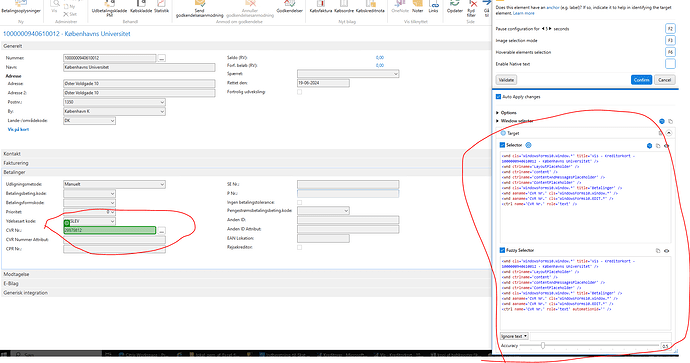Toggle the Selector checkbox

coord(502,145)
